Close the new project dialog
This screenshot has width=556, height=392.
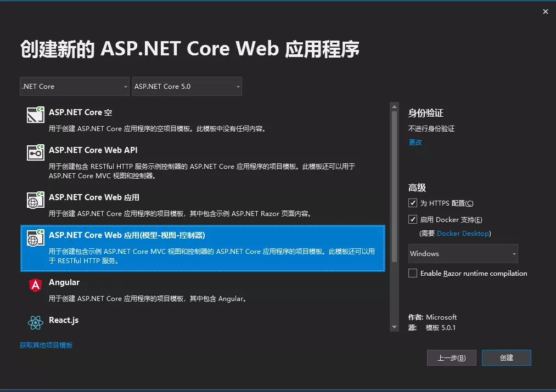point(545,11)
